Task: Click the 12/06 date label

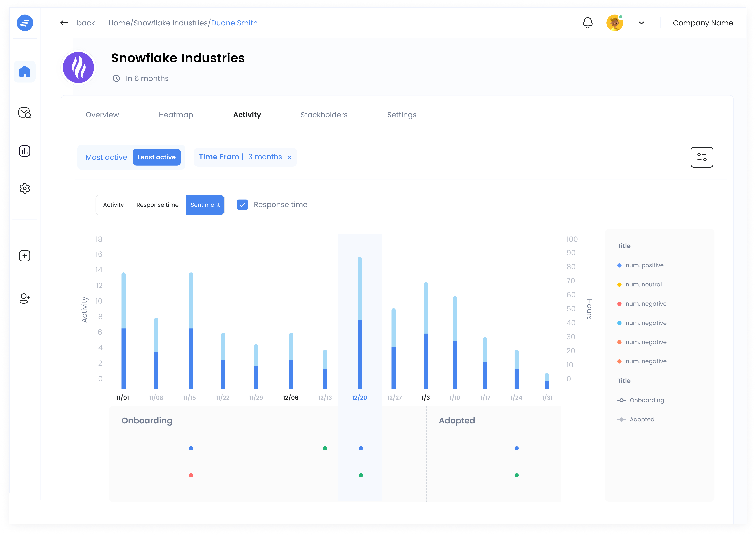Action: tap(290, 398)
